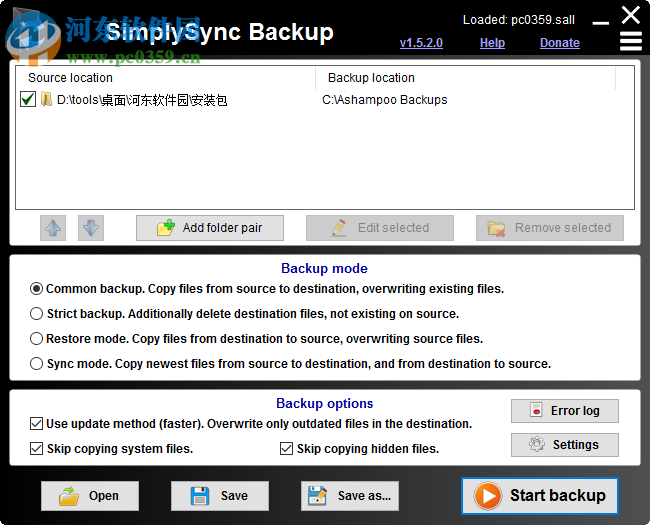Screen dimensions: 650x525
Task: Move folder pair up with arrow
Action: coord(53,228)
